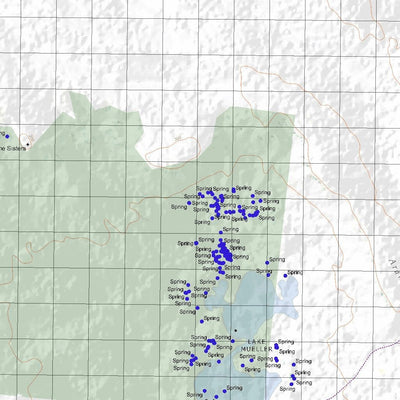Image resolution: width=400 pixels, height=400 pixels.
Task: Select the black dot beside the Sisters label
Action: click(28, 144)
